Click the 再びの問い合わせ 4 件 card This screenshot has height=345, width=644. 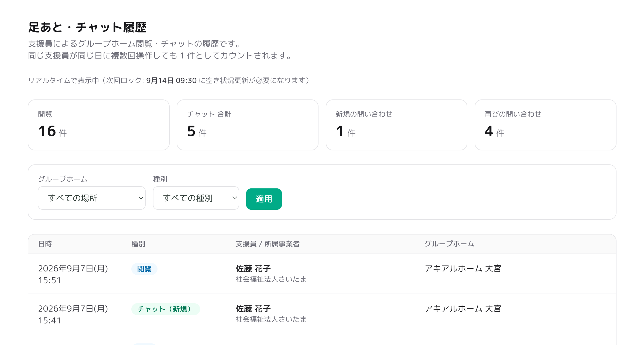(545, 125)
